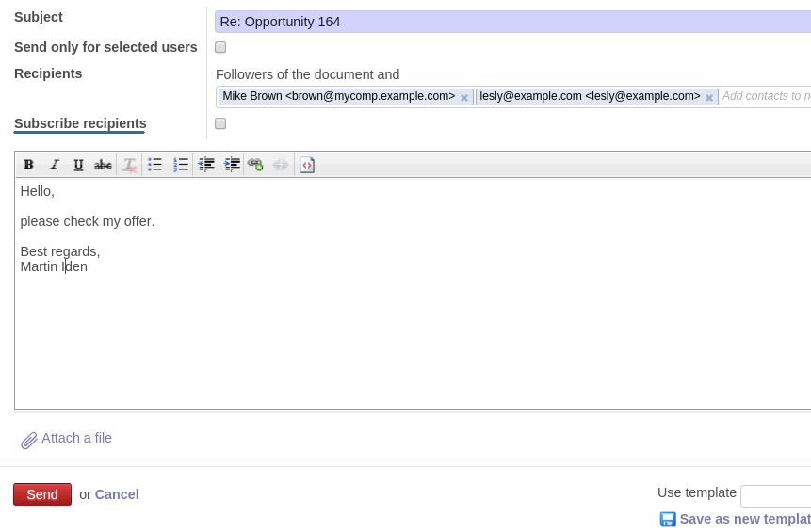
Task: Open the Use template dropdown
Action: point(775,496)
